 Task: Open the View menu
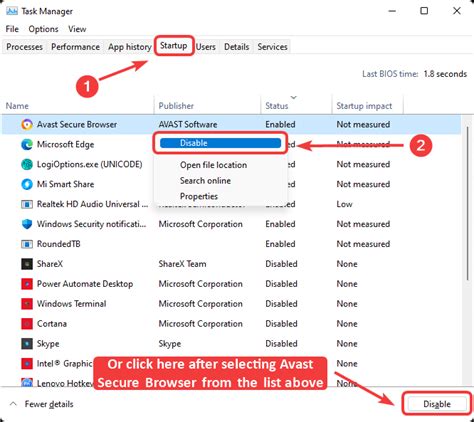click(x=77, y=29)
